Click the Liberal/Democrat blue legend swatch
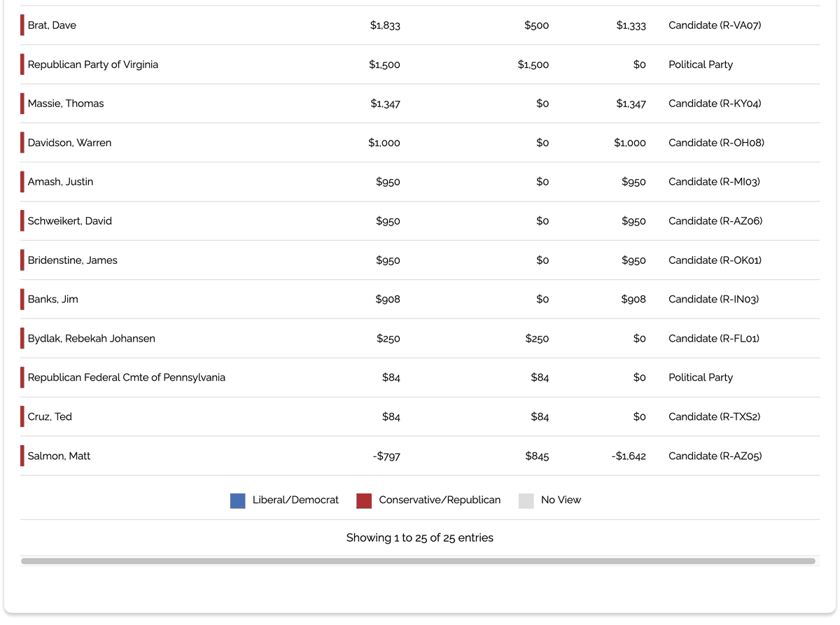 237,500
